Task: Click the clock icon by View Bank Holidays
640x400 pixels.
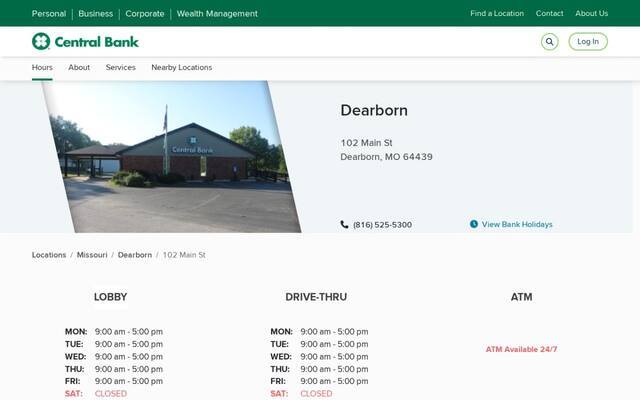Action: click(473, 224)
